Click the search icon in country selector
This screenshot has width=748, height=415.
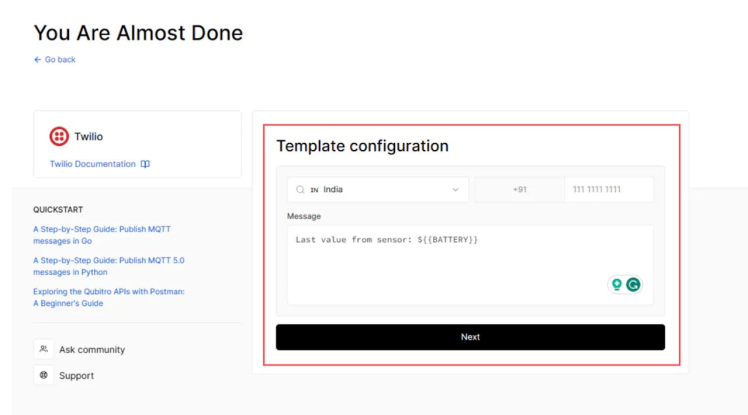(x=300, y=189)
